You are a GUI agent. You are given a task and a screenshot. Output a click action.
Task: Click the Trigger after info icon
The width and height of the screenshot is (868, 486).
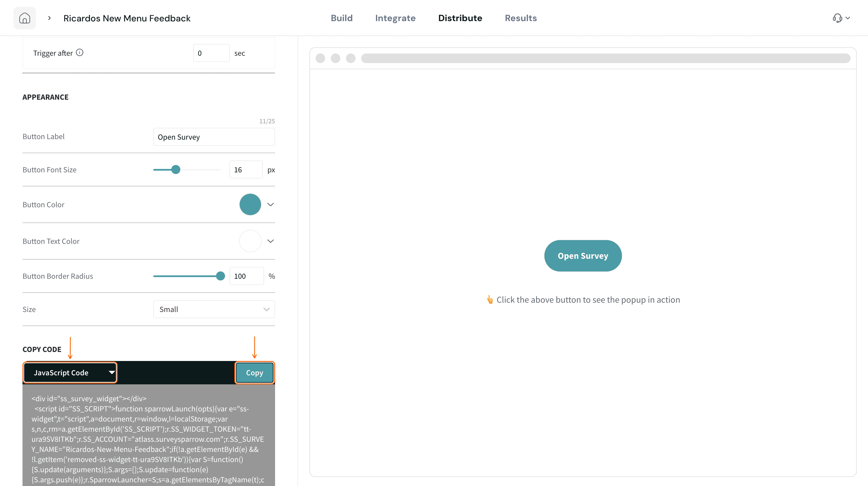[80, 53]
